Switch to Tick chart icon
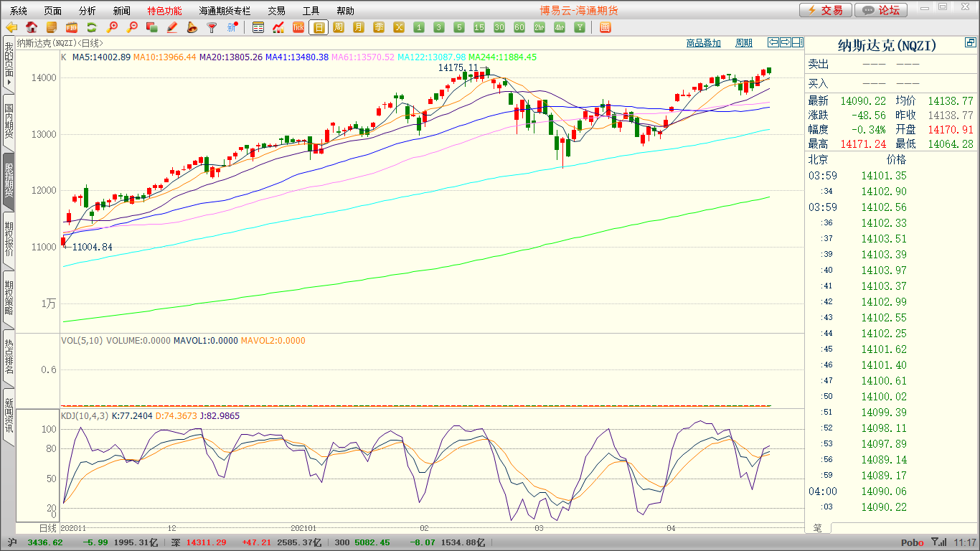 [298, 27]
